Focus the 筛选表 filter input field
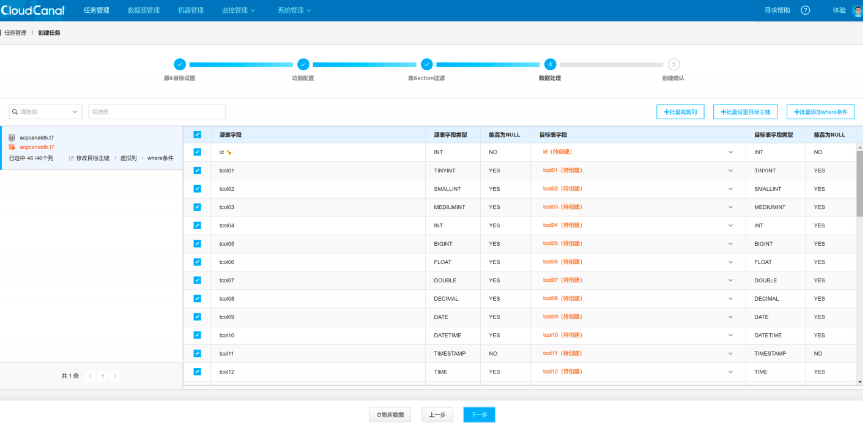868x426 pixels. pyautogui.click(x=157, y=112)
